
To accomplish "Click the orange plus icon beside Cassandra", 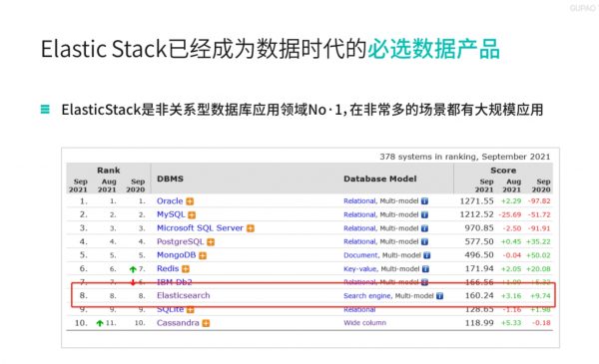I will pyautogui.click(x=206, y=323).
